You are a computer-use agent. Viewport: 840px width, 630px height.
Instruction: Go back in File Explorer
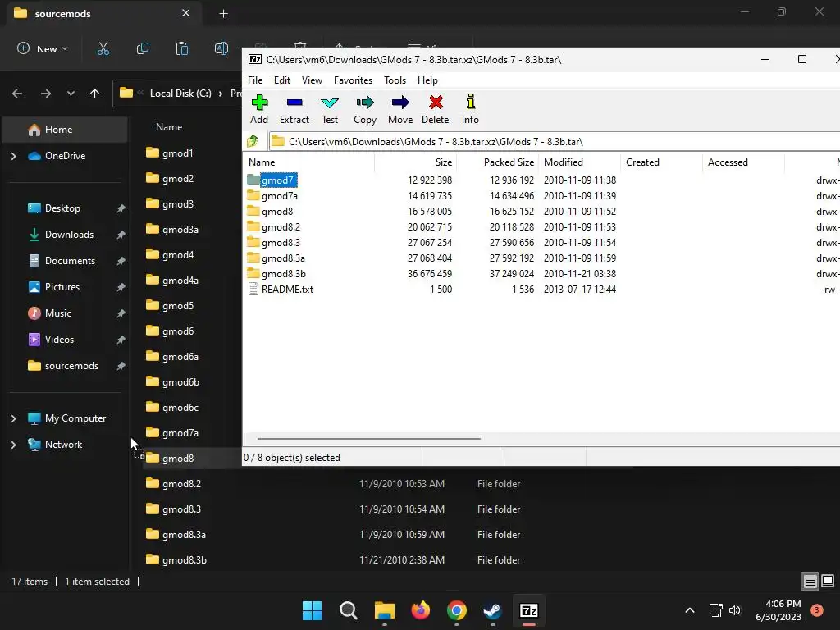pyautogui.click(x=17, y=94)
